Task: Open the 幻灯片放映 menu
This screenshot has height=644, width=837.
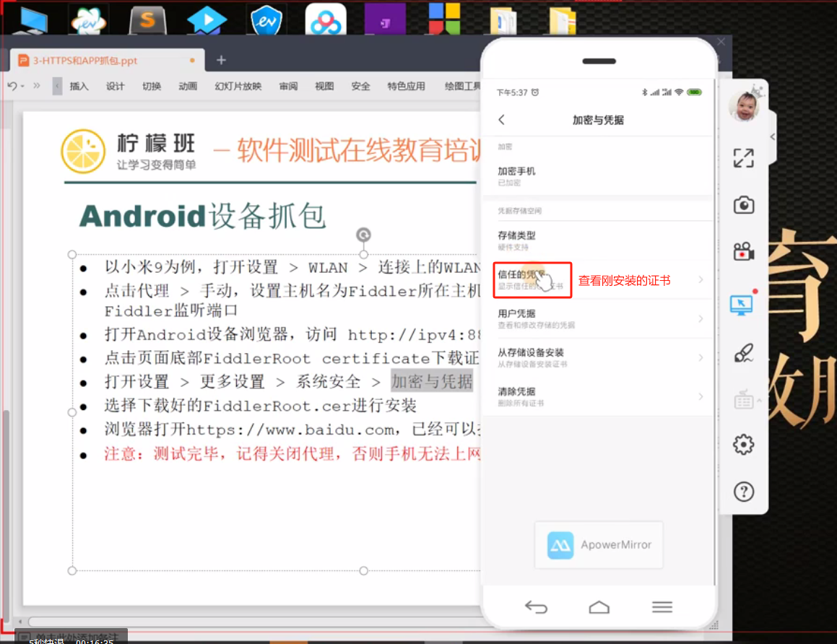Action: pyautogui.click(x=238, y=86)
